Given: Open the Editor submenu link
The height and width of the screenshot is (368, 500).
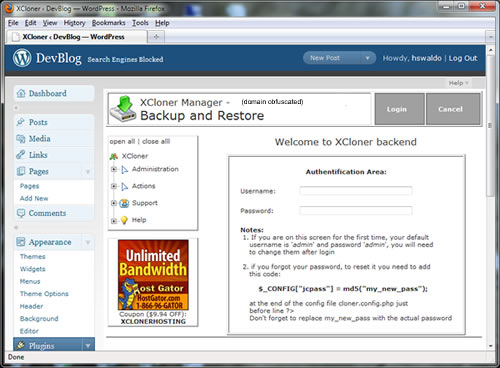Looking at the screenshot, I should pyautogui.click(x=29, y=331).
